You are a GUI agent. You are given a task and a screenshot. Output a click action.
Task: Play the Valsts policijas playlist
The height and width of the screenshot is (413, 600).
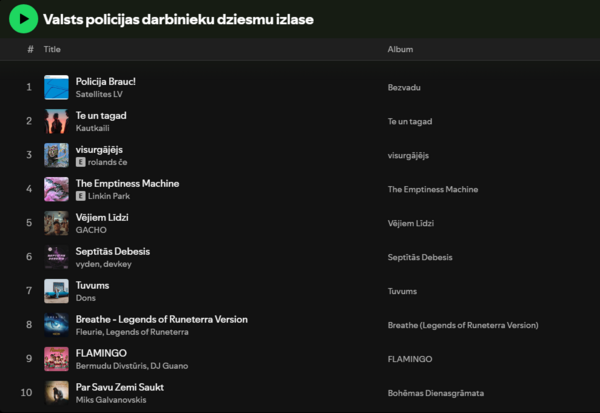click(x=23, y=19)
